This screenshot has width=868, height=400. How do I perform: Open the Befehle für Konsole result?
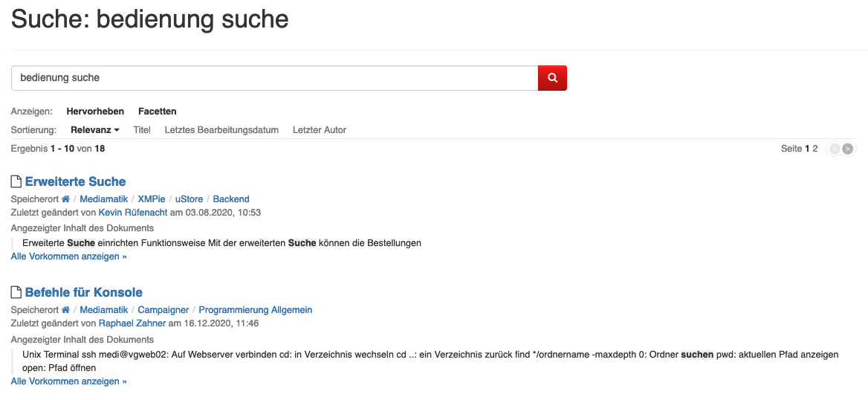coord(83,292)
